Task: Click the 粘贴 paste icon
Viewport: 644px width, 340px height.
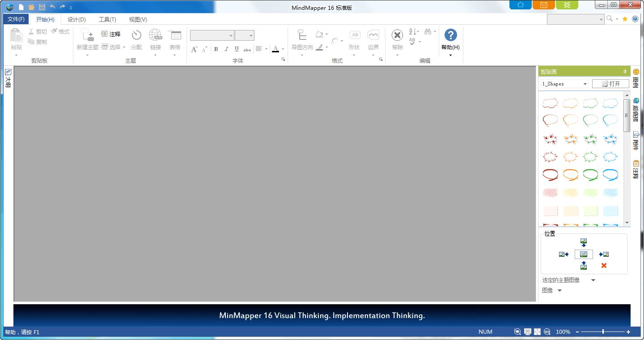Action: coord(17,35)
